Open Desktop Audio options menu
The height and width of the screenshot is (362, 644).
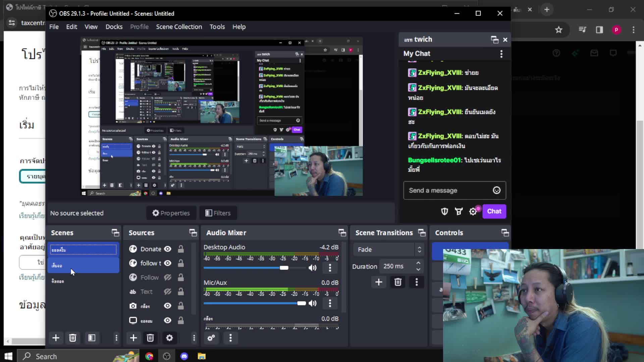330,267
